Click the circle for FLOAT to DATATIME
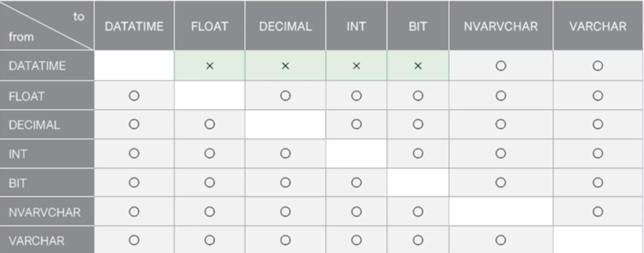The height and width of the screenshot is (253, 644). point(134,95)
